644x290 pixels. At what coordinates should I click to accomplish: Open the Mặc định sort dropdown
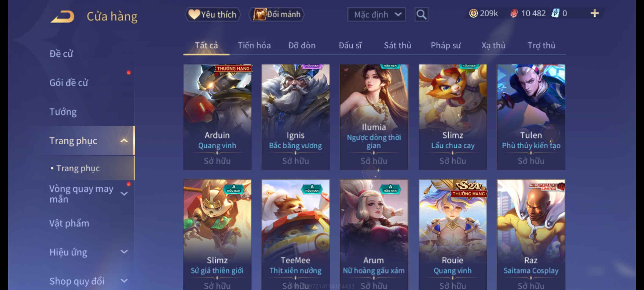point(376,15)
